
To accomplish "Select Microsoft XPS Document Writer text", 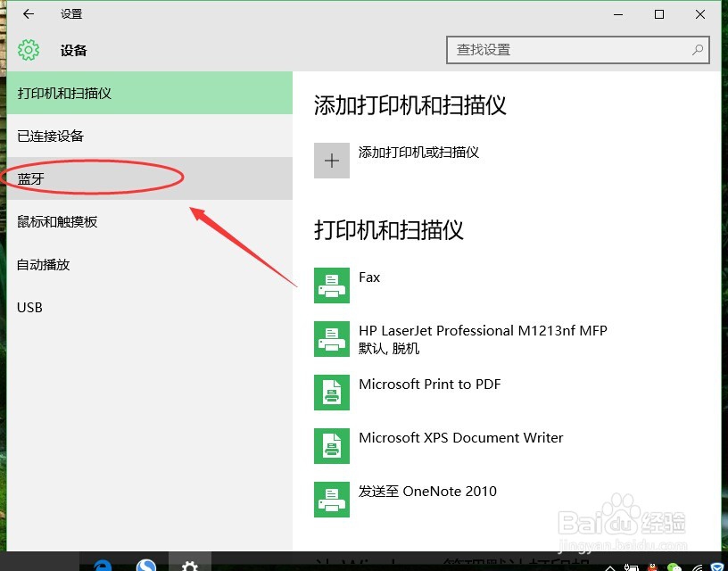I will click(461, 437).
